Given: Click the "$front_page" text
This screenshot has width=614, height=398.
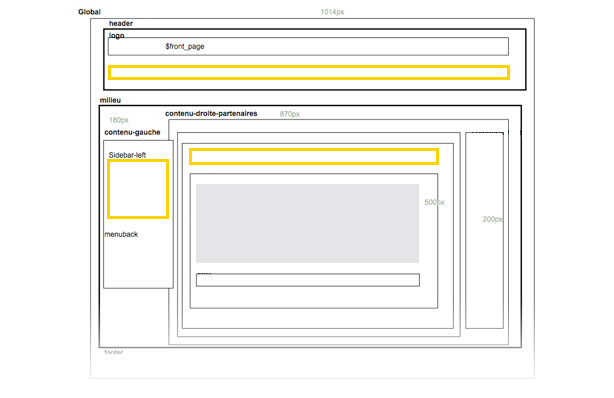Looking at the screenshot, I should 184,46.
